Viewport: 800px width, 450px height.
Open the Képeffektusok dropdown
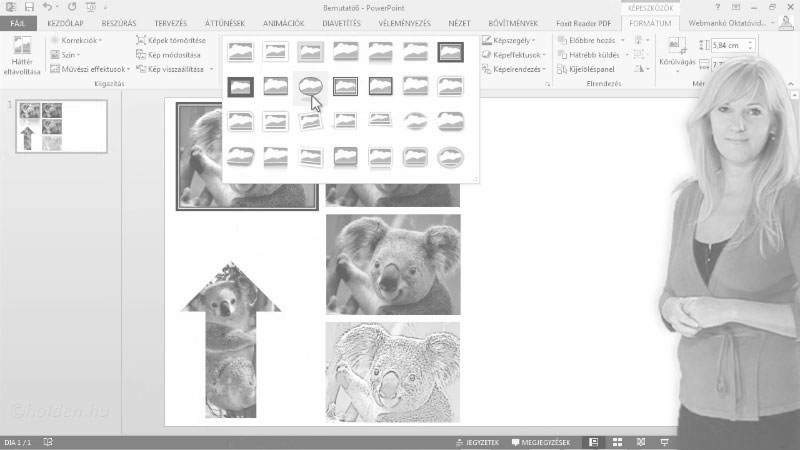513,55
